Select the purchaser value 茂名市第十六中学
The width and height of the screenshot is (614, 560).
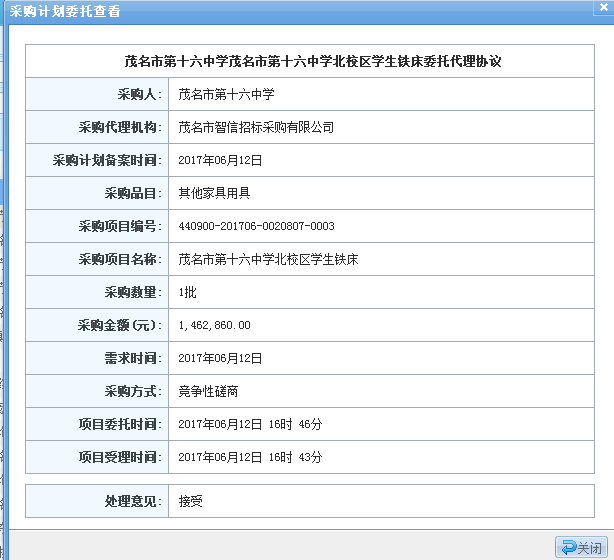coord(225,94)
